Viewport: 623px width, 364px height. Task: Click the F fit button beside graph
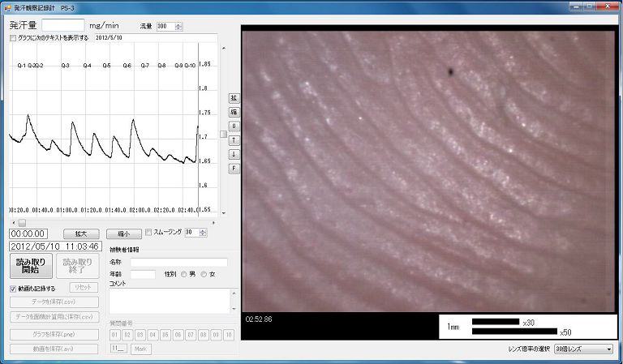pos(234,168)
